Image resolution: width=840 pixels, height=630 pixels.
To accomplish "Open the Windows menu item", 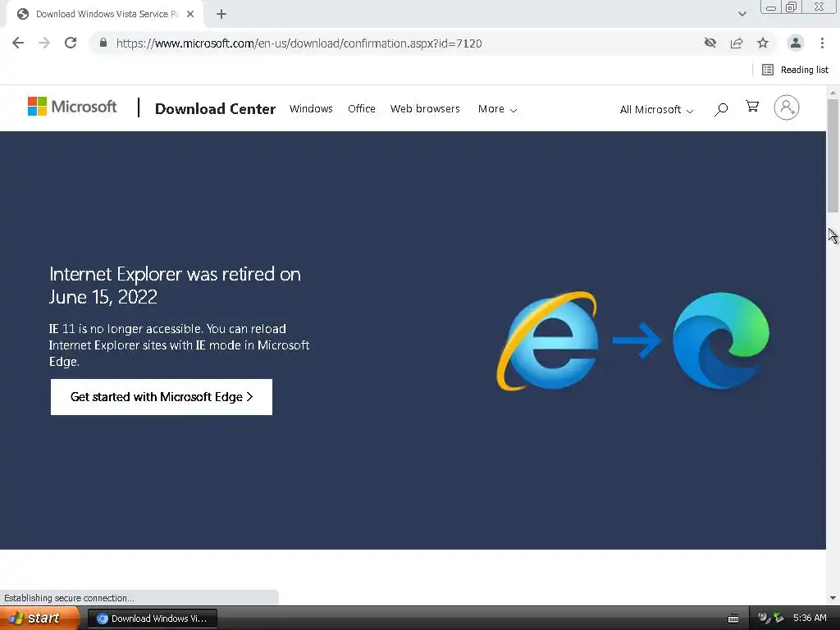I will pos(311,109).
